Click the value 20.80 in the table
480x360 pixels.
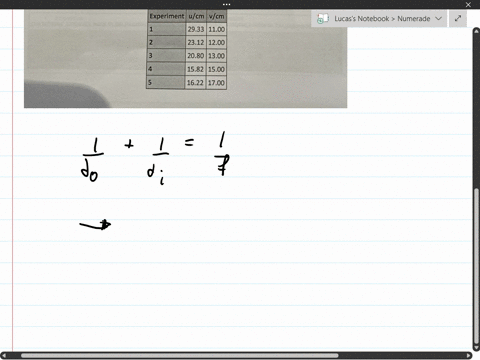pyautogui.click(x=196, y=56)
